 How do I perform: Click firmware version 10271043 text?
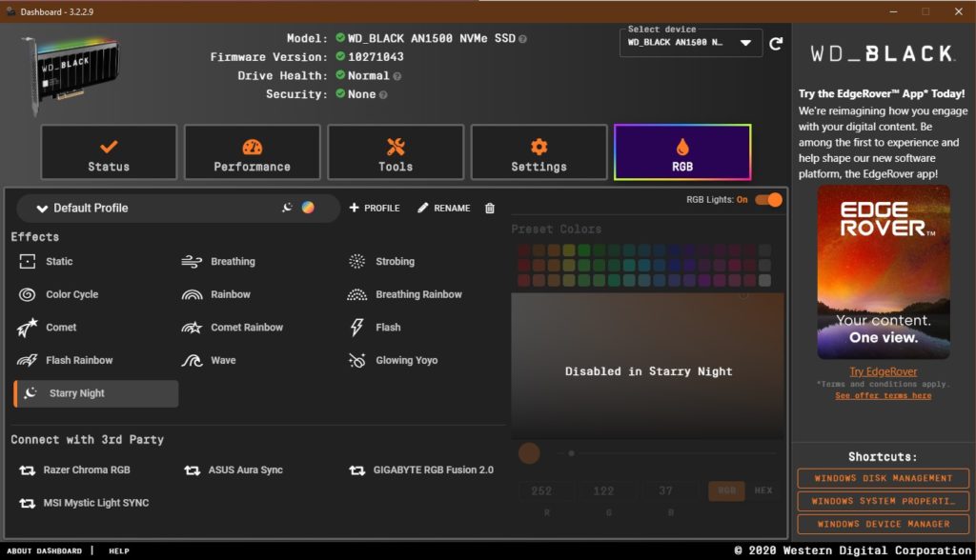pos(376,56)
